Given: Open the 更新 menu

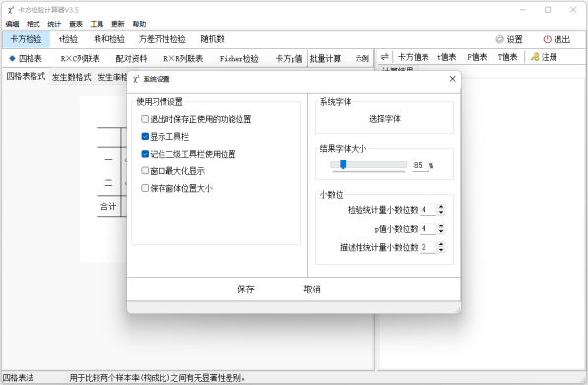Looking at the screenshot, I should [118, 24].
